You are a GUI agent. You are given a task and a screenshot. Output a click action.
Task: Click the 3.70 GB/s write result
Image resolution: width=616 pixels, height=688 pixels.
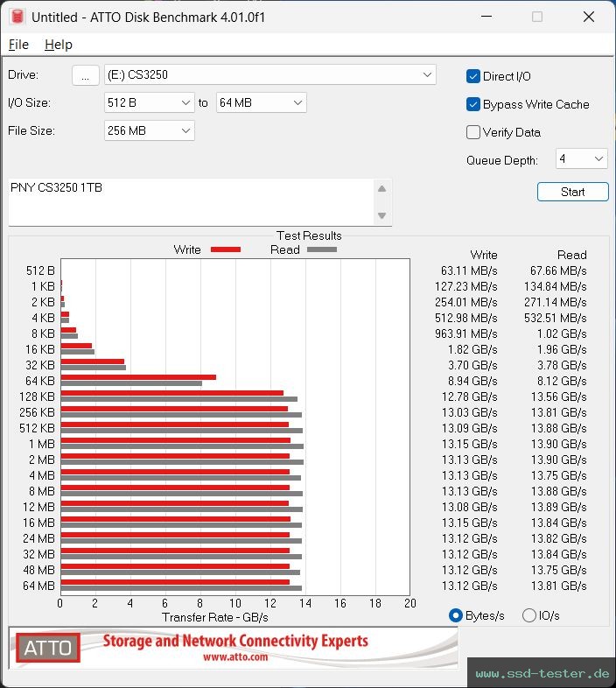[x=472, y=365]
